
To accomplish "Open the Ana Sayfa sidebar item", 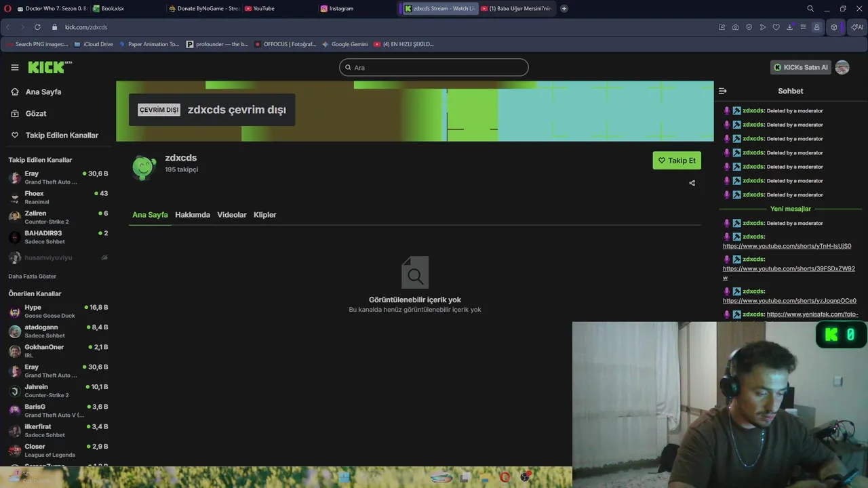I will (x=43, y=91).
